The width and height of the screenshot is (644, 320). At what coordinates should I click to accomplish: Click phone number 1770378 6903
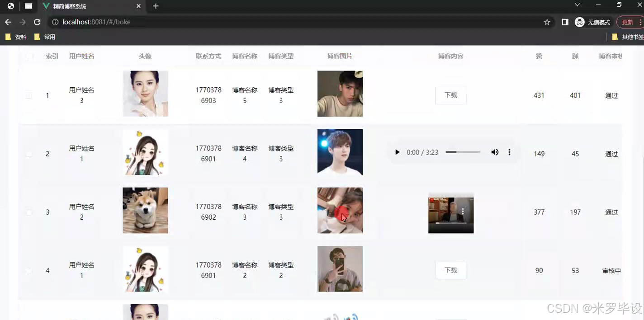click(208, 95)
